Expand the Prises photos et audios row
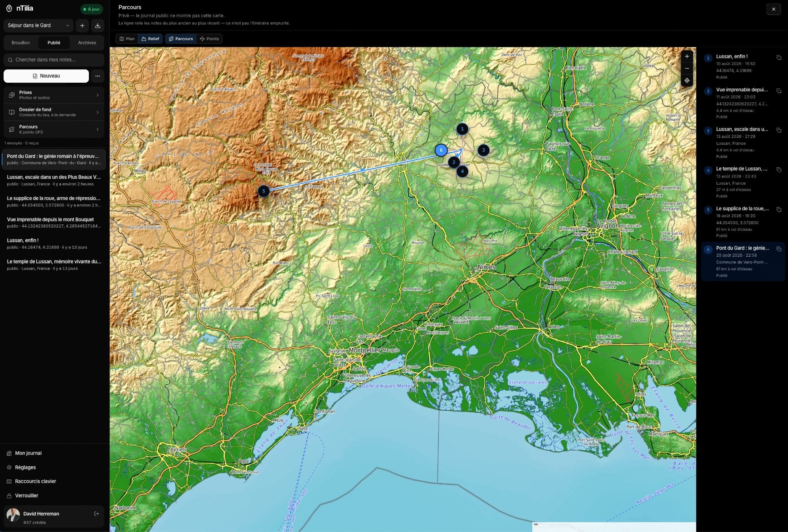 [54, 95]
